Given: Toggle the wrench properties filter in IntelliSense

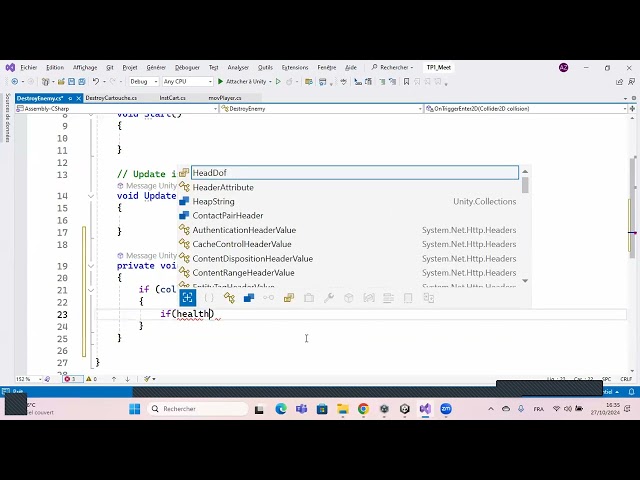Looking at the screenshot, I should (x=329, y=298).
